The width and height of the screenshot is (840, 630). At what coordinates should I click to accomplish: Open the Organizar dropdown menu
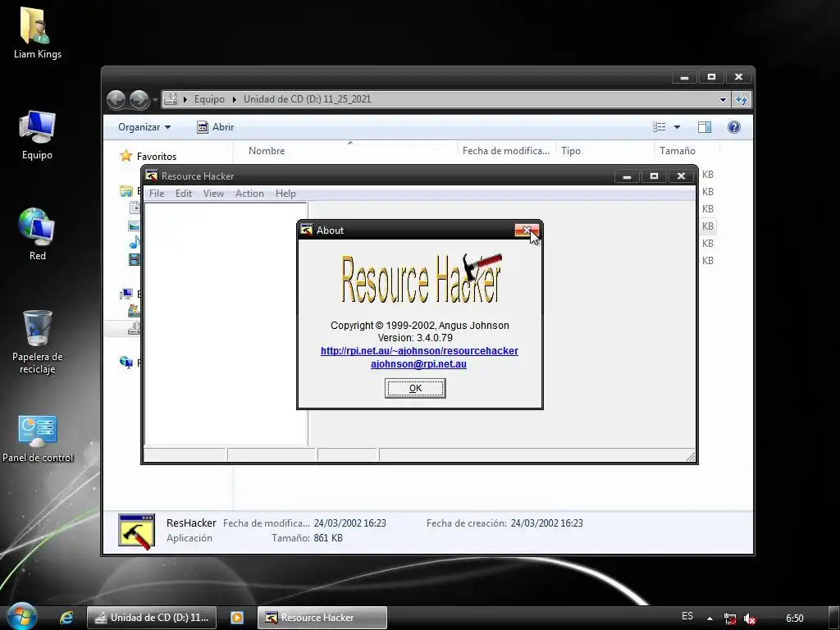[144, 127]
